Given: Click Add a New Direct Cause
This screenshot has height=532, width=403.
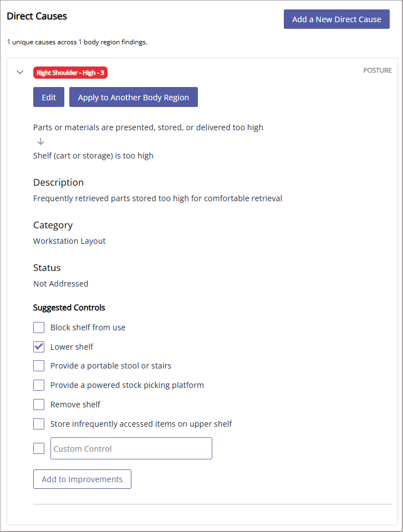Looking at the screenshot, I should pyautogui.click(x=336, y=19).
